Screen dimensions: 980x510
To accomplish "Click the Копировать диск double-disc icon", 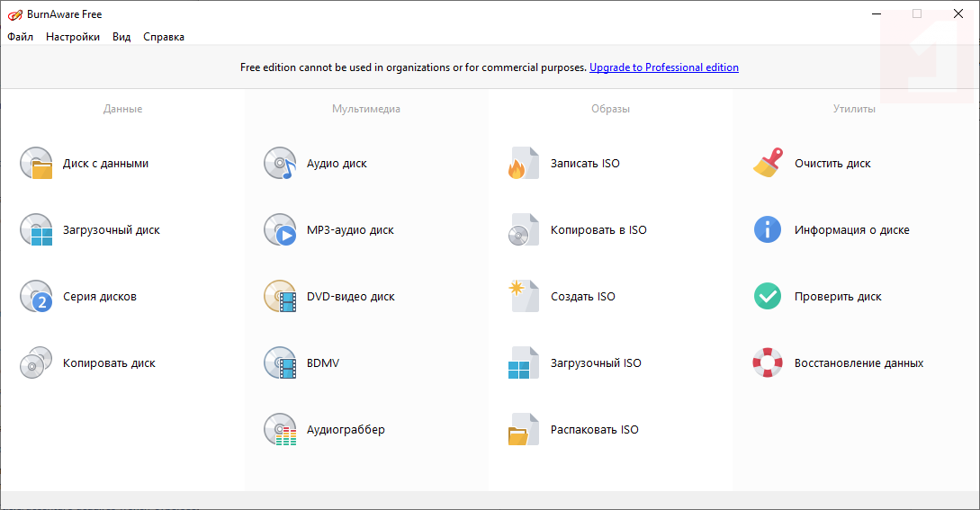I will pyautogui.click(x=36, y=363).
